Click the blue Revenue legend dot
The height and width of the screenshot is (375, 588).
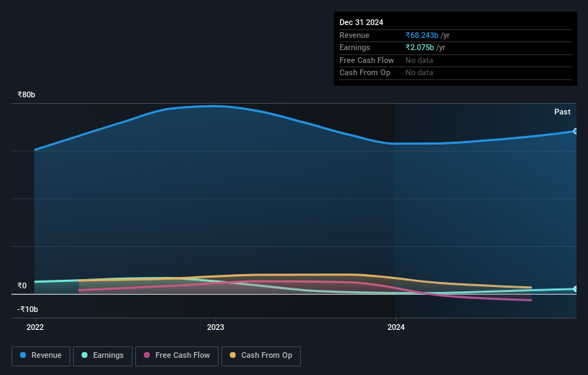pos(23,355)
